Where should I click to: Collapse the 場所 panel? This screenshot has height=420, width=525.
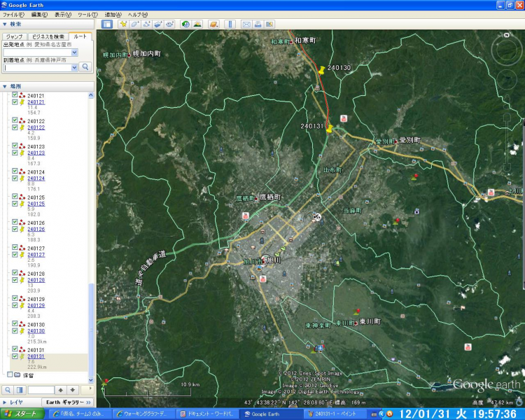point(5,86)
